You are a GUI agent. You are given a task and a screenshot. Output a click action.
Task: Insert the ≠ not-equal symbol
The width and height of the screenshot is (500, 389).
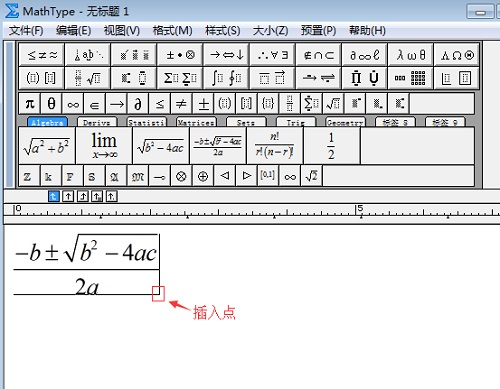point(181,104)
